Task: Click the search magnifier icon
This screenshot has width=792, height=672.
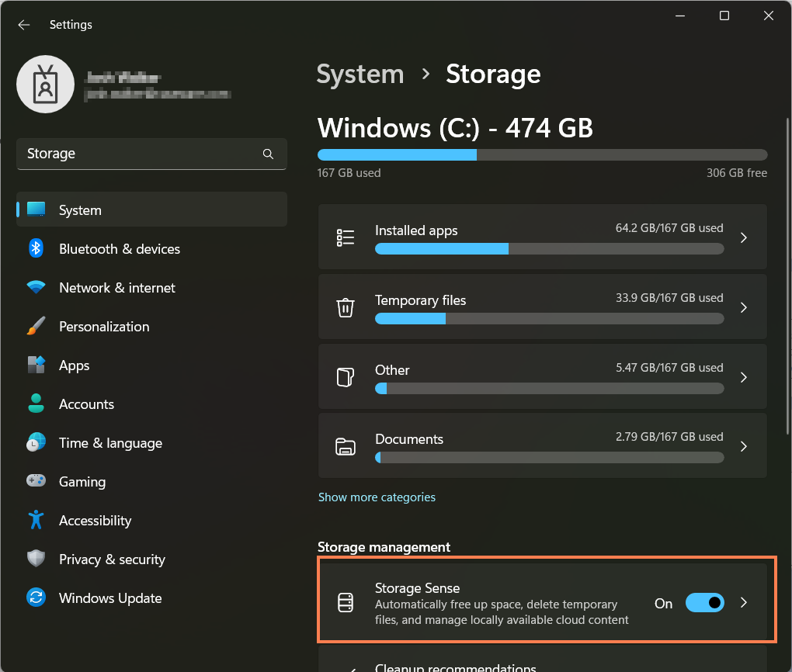Action: point(268,154)
